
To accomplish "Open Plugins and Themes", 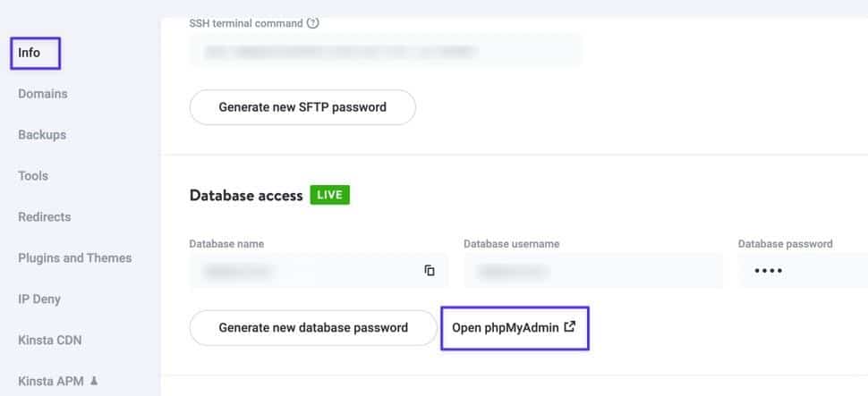I will [x=75, y=258].
